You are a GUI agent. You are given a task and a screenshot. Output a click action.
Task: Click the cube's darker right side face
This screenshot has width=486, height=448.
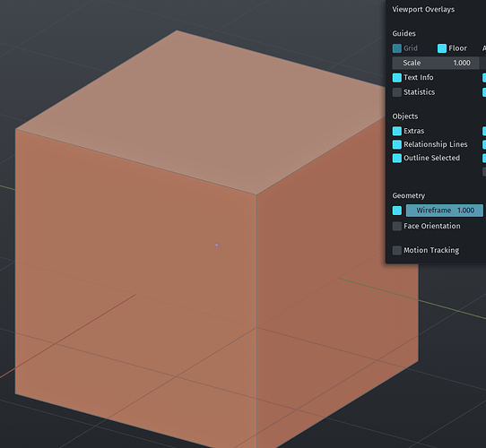tap(325, 310)
